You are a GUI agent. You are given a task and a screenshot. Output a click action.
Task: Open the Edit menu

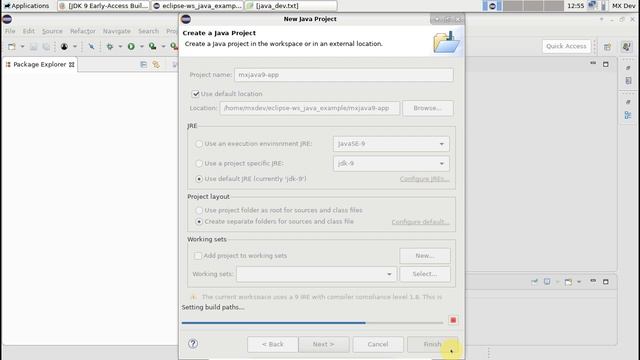(x=29, y=31)
